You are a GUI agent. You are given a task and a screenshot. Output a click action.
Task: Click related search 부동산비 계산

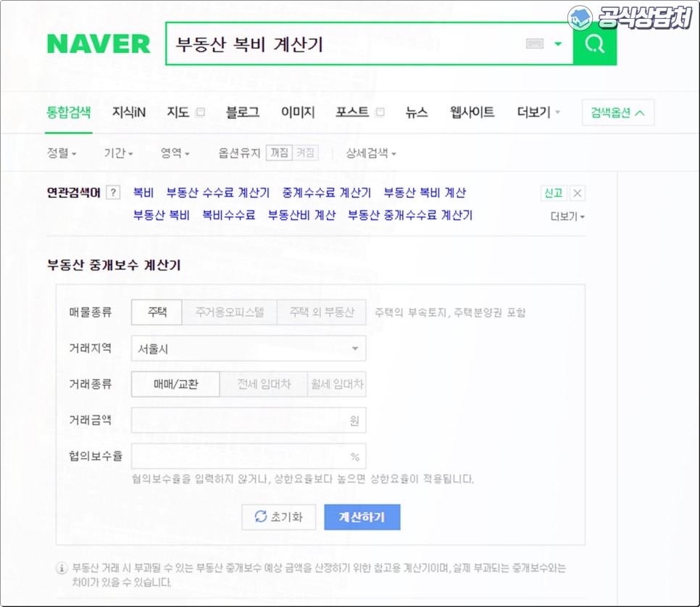[x=301, y=215]
